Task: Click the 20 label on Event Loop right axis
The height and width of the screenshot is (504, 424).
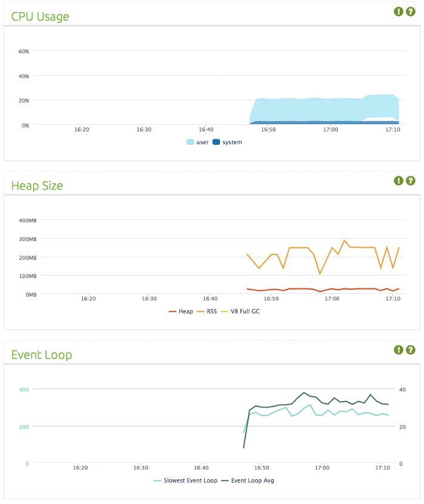Action: tap(402, 427)
